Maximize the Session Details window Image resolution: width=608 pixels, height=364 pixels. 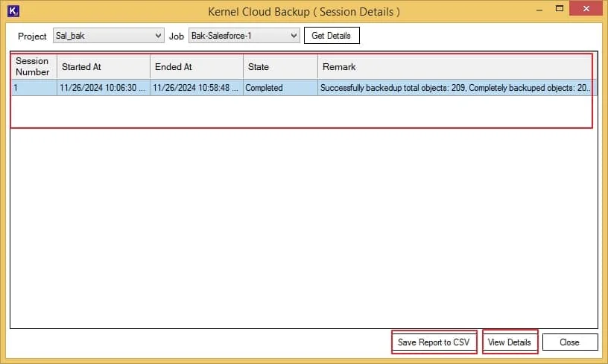coord(560,9)
